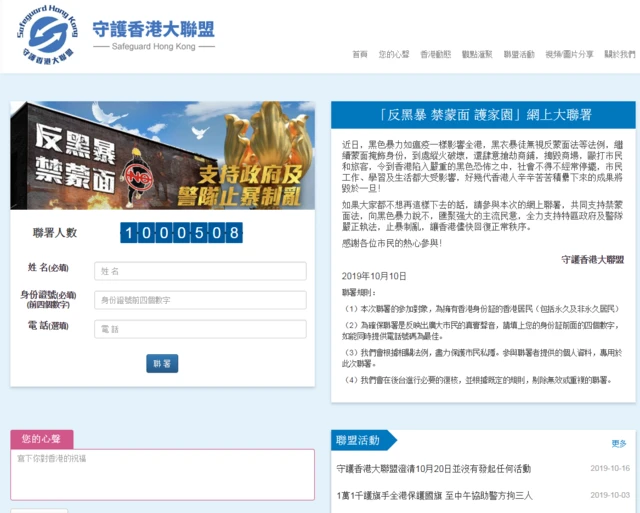Click the 聯署規則 rules heading text
The image size is (640, 513).
359,293
